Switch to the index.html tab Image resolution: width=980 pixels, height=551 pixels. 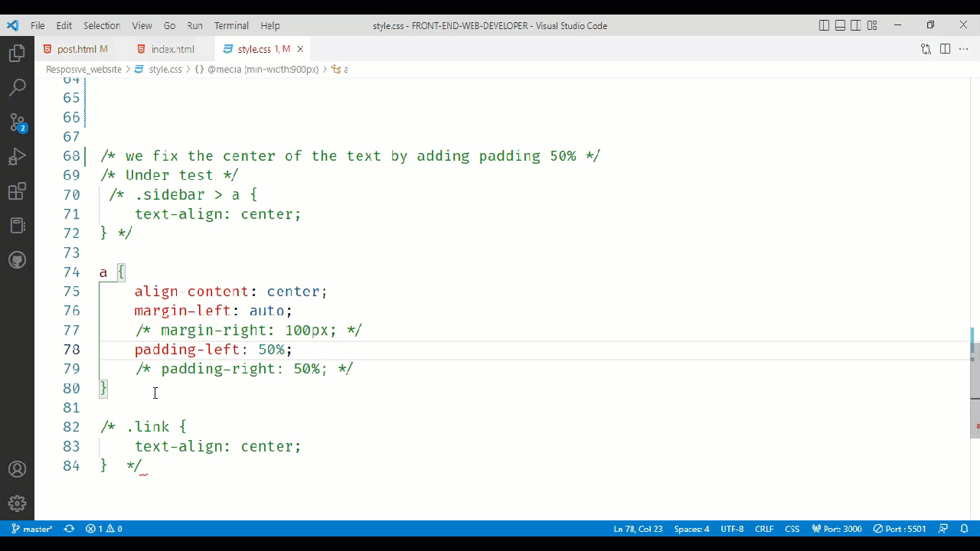tap(172, 48)
